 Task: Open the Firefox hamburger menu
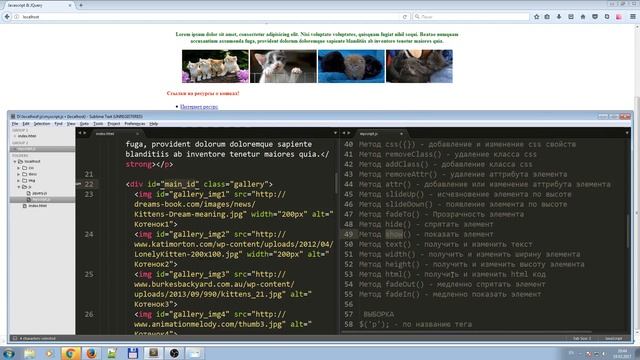coord(633,17)
